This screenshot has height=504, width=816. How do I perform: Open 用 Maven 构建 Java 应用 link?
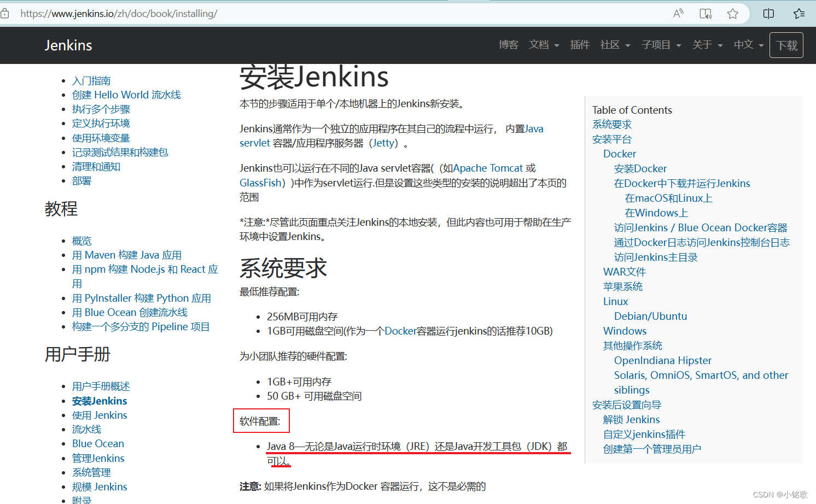(x=127, y=255)
